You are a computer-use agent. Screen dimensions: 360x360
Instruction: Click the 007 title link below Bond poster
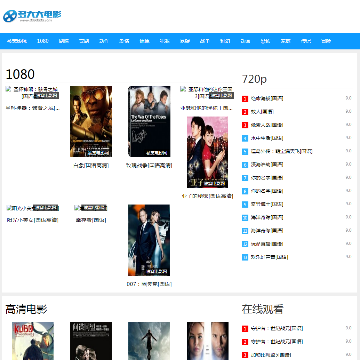click(149, 284)
